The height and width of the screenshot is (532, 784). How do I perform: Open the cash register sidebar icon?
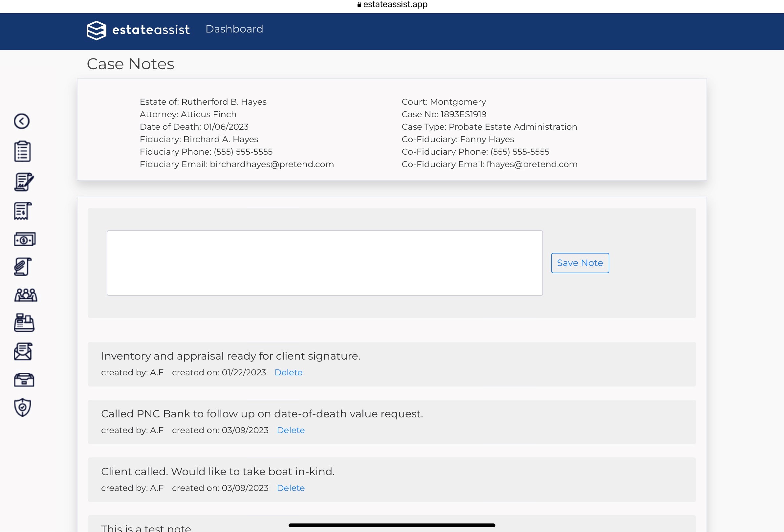pos(24,322)
